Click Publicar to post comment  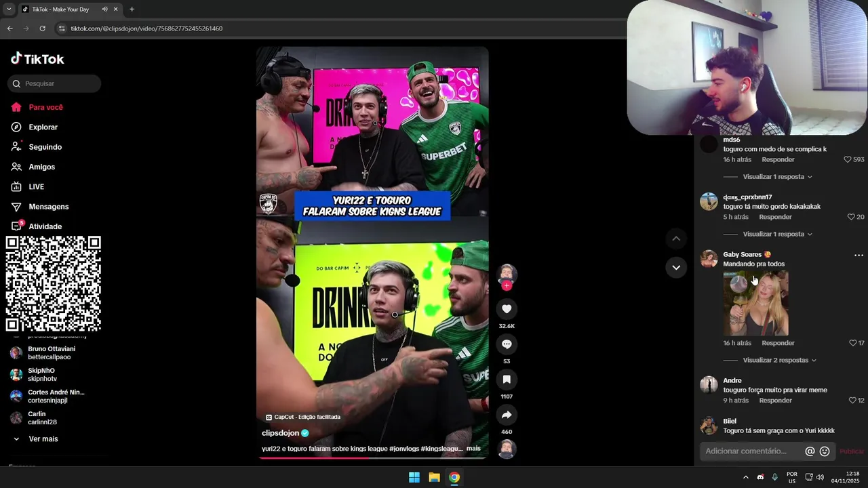852,451
